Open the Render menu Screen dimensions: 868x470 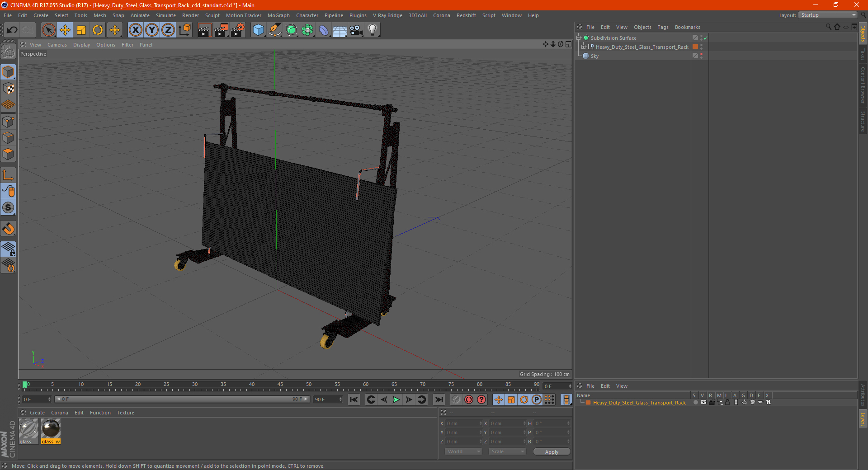[x=190, y=15]
